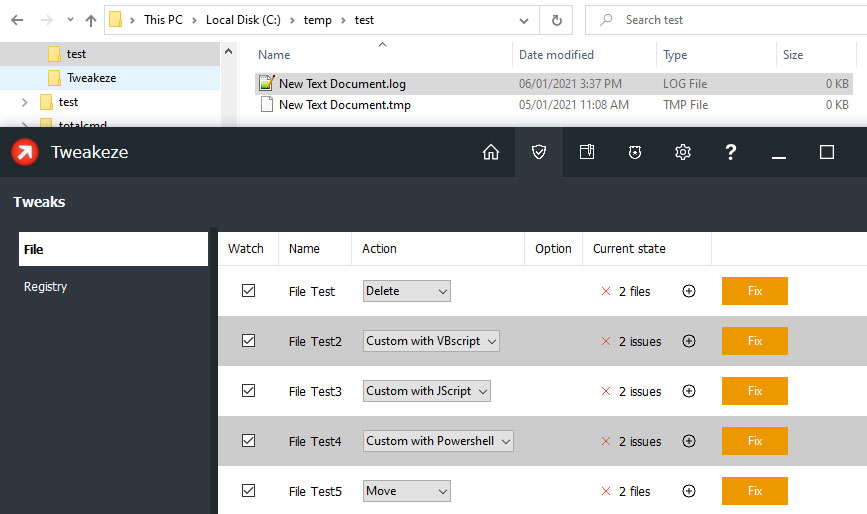The image size is (867, 514).
Task: Select the File tab in sidebar
Action: tap(113, 249)
